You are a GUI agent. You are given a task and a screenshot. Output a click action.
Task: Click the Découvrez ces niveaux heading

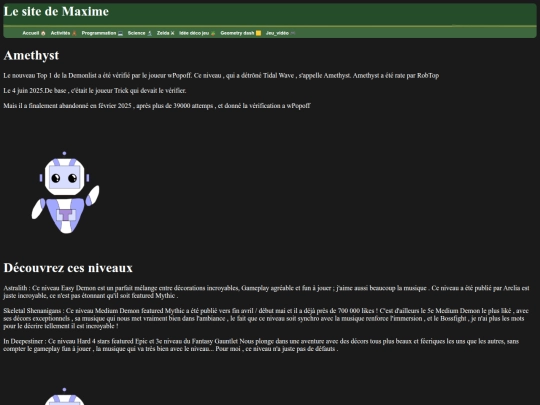point(68,268)
